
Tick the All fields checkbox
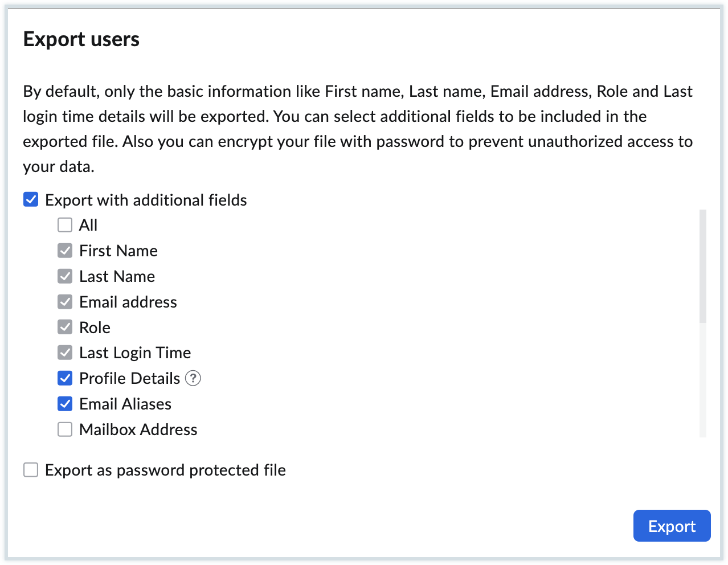pos(65,225)
